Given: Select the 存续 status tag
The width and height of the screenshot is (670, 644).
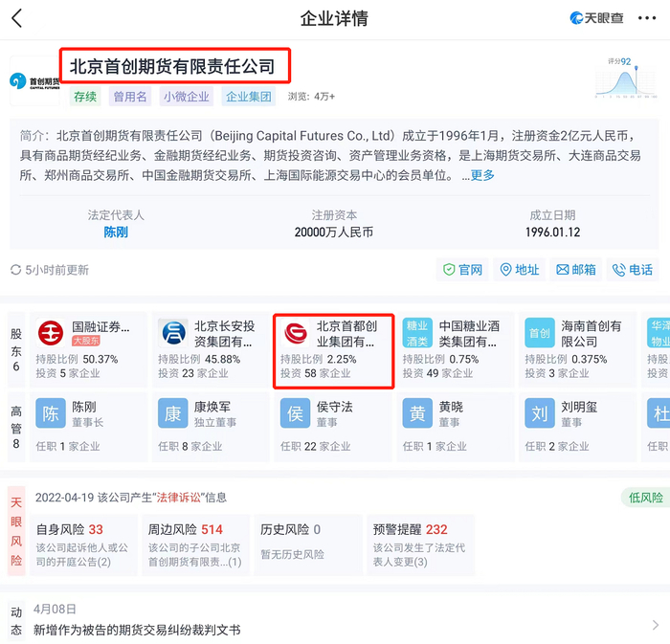Looking at the screenshot, I should click(x=85, y=97).
